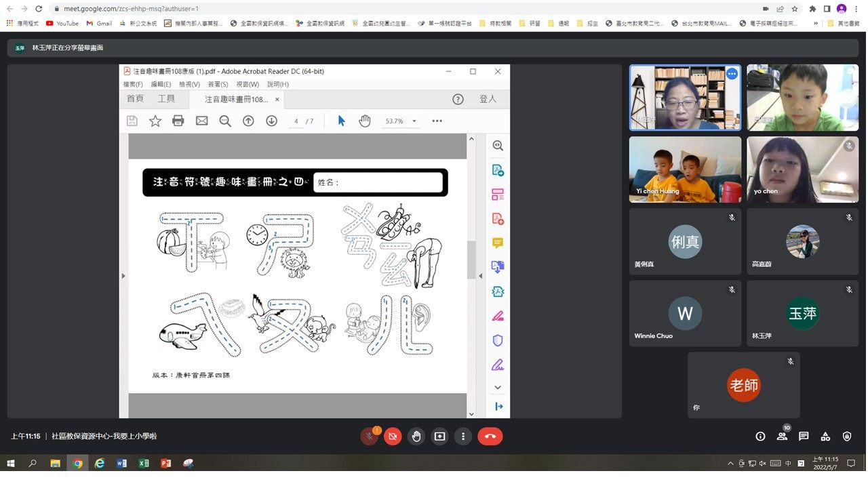Toggle the microphone on
The image size is (868, 488).
click(370, 436)
